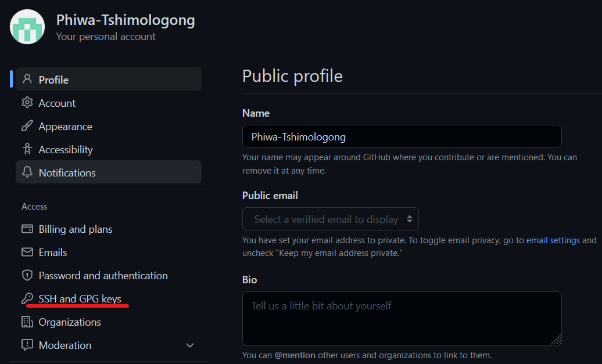Click the Accessibility icon in sidebar
The image size is (602, 364).
pos(27,149)
